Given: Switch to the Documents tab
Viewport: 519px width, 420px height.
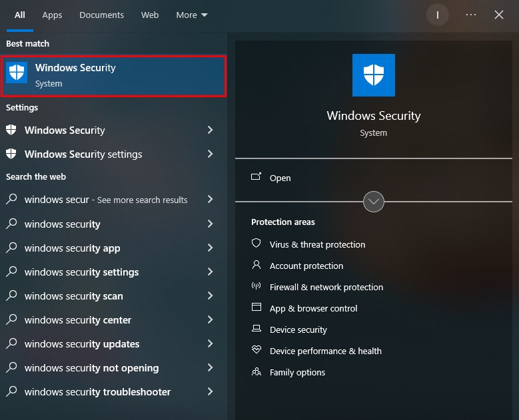Looking at the screenshot, I should (x=101, y=15).
